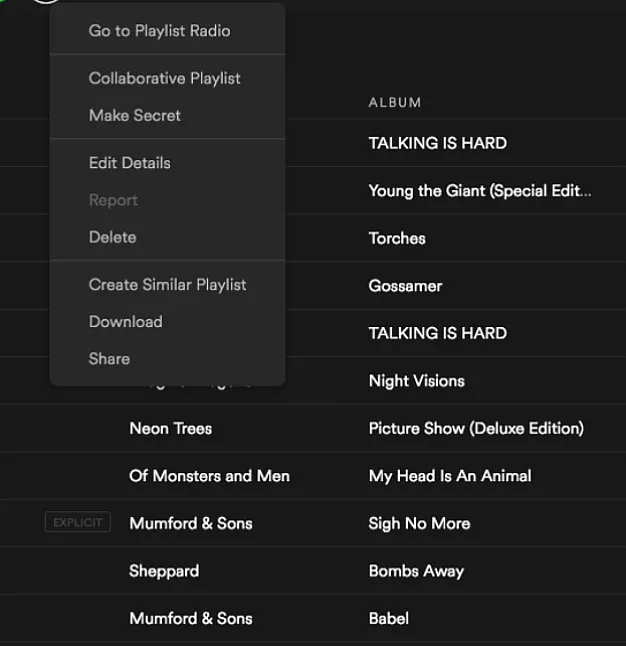This screenshot has height=646, width=626.
Task: Go to the Babel album
Action: coord(388,619)
